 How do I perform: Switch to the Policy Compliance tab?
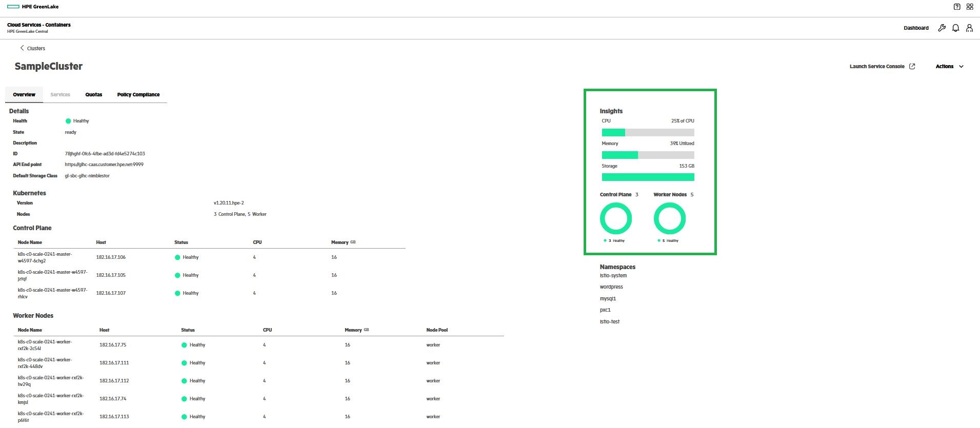pos(138,95)
